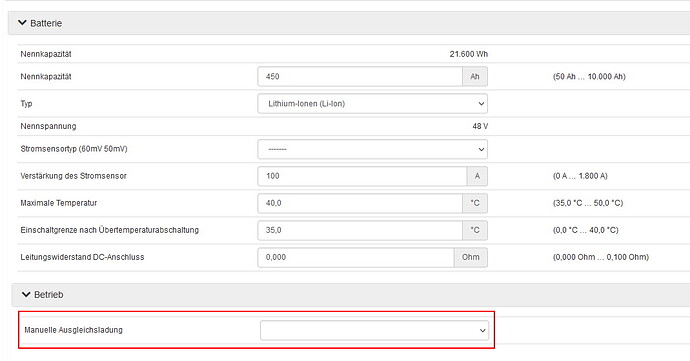Click the Nennspannung label
This screenshot has height=361, width=690.
pos(48,126)
